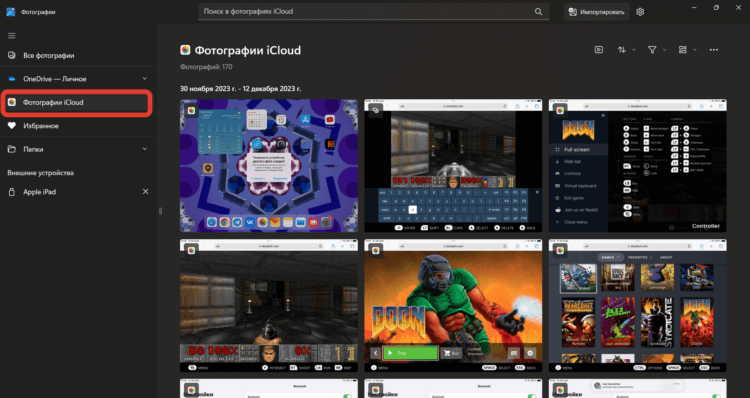Remove Apple iPad with the X button
Screen dimensions: 750x398
click(x=145, y=191)
